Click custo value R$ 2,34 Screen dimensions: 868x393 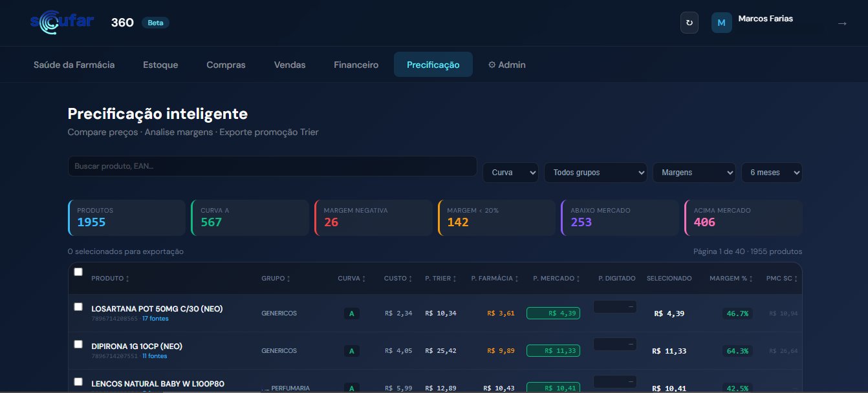click(398, 313)
